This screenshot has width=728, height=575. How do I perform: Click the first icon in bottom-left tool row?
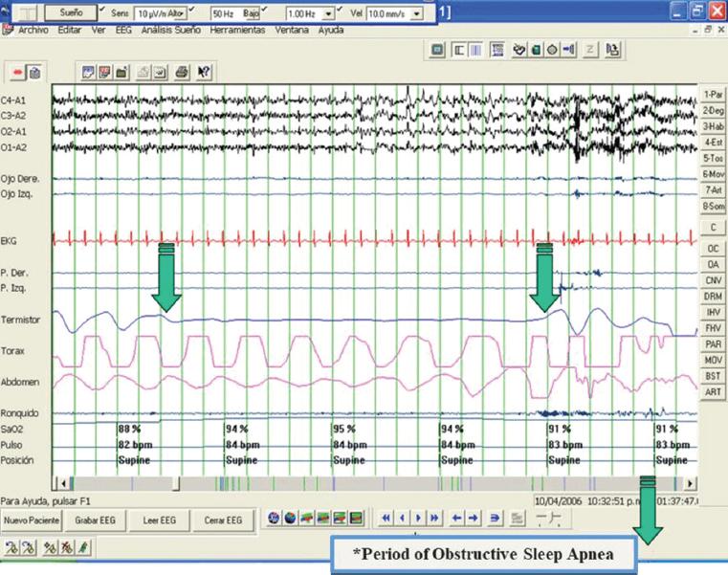[x=11, y=546]
